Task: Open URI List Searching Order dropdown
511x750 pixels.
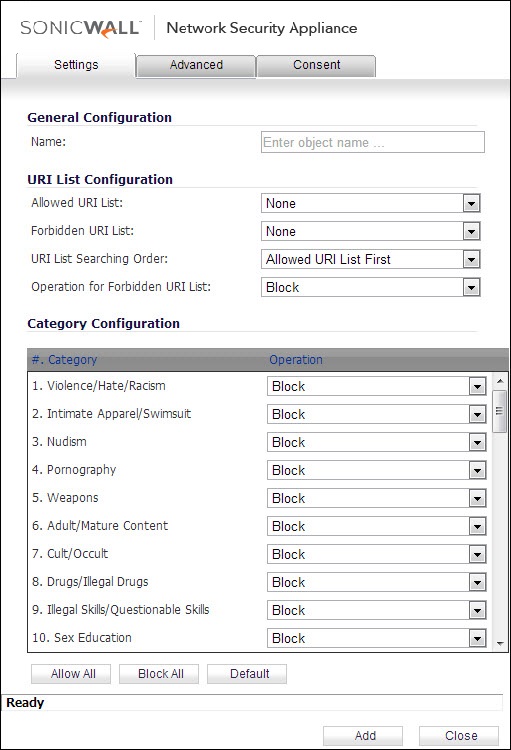Action: 370,259
